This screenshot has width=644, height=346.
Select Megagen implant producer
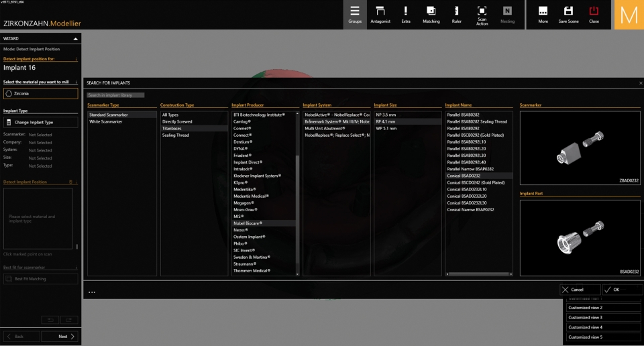click(x=264, y=203)
